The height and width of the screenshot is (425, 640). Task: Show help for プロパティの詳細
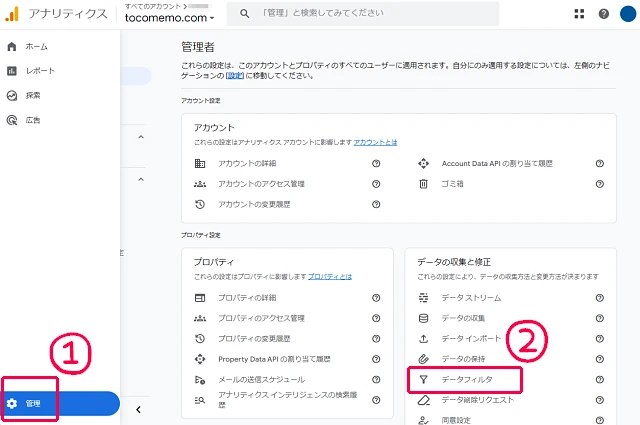pyautogui.click(x=376, y=298)
